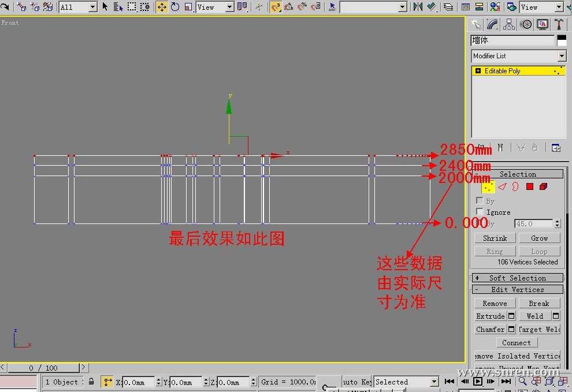Screen dimensions: 572x392
Task: Click the Play Animation button
Action: point(477,382)
